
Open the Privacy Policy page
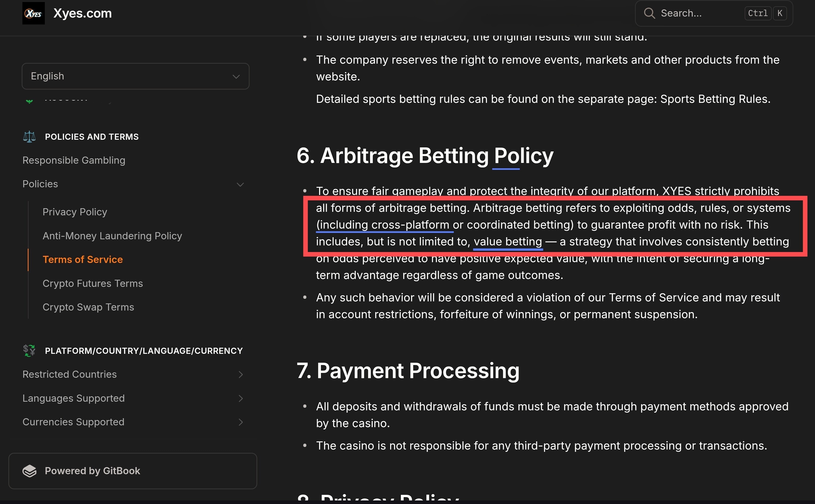[75, 212]
